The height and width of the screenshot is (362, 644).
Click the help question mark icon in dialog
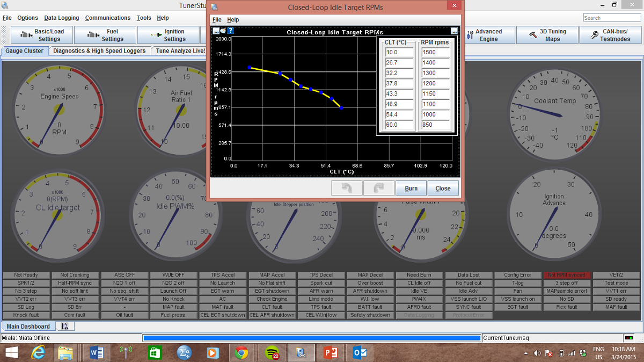pyautogui.click(x=230, y=31)
